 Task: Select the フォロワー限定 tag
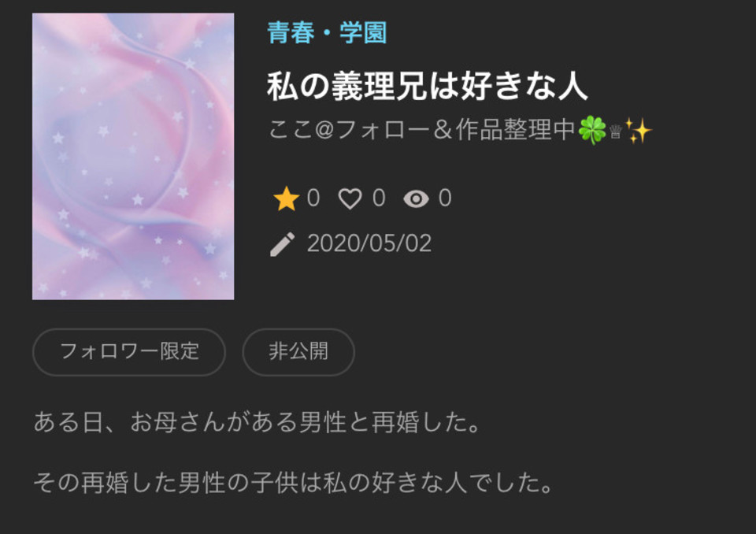128,351
